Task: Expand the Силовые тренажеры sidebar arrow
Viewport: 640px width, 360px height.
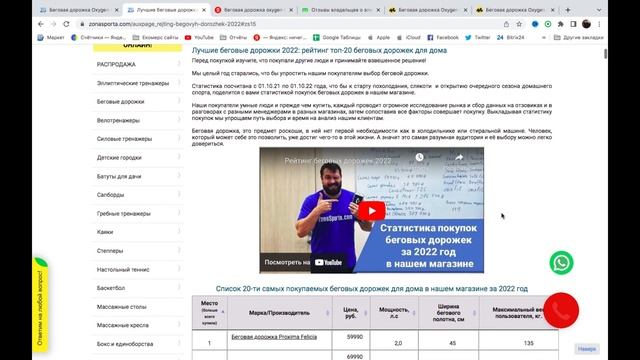Action: pos(179,138)
